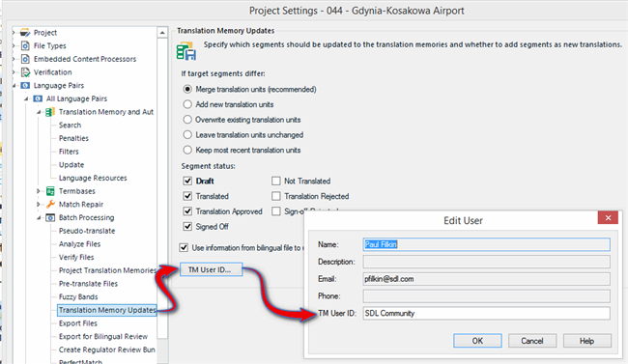Select Merge translation units option
Screen dimensions: 628x364
click(x=187, y=89)
